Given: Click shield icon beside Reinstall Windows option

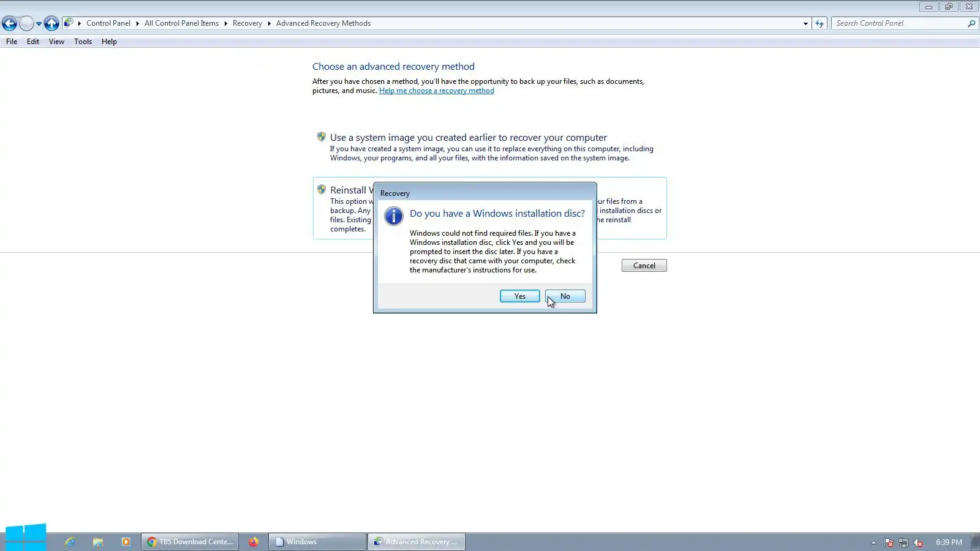Looking at the screenshot, I should pyautogui.click(x=322, y=189).
